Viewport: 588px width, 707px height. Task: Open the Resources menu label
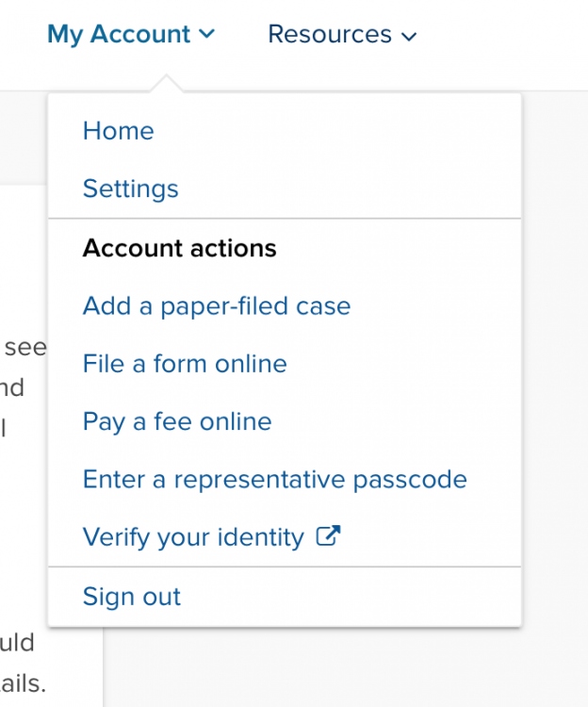pyautogui.click(x=330, y=34)
